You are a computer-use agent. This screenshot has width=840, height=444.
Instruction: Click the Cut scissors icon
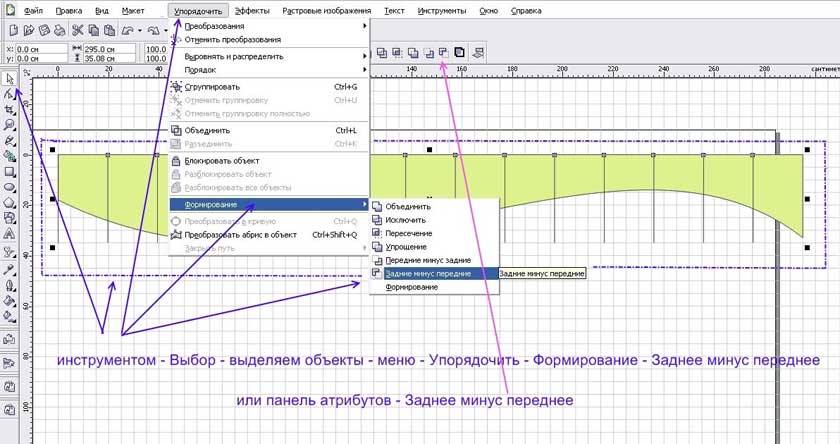click(76, 31)
